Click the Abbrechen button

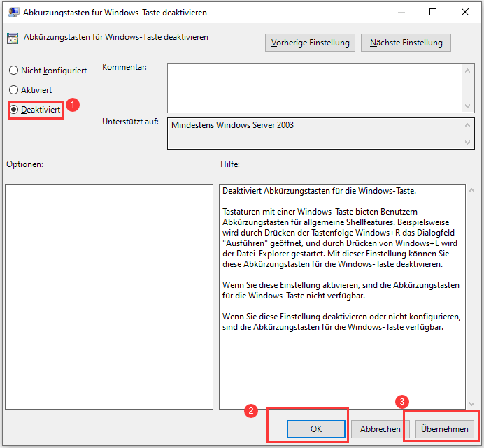click(380, 429)
